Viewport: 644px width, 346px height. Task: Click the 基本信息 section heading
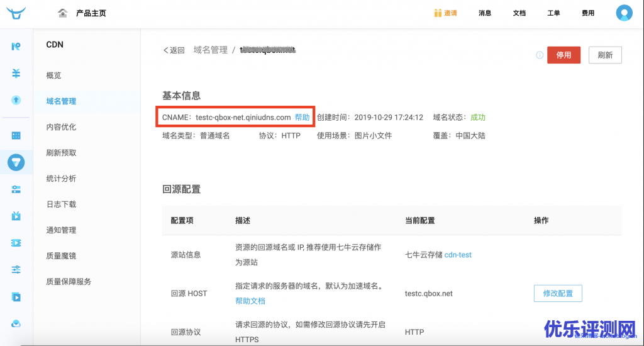182,96
